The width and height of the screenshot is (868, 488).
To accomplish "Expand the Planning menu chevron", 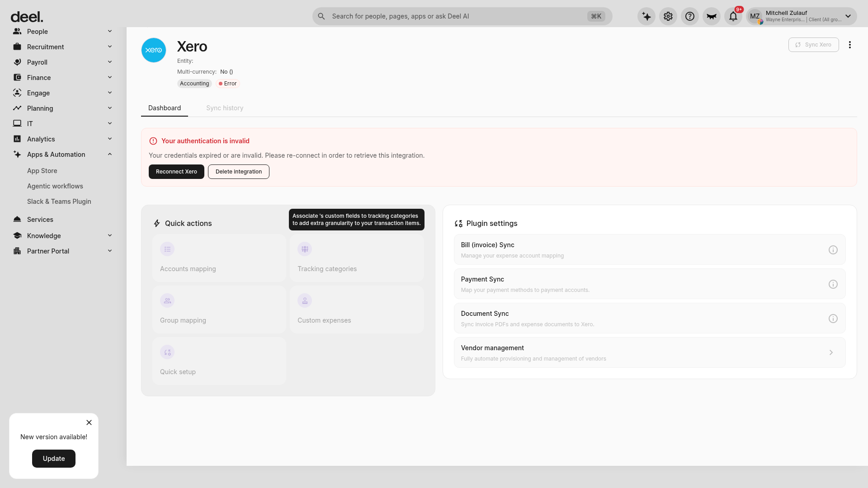I will click(110, 108).
